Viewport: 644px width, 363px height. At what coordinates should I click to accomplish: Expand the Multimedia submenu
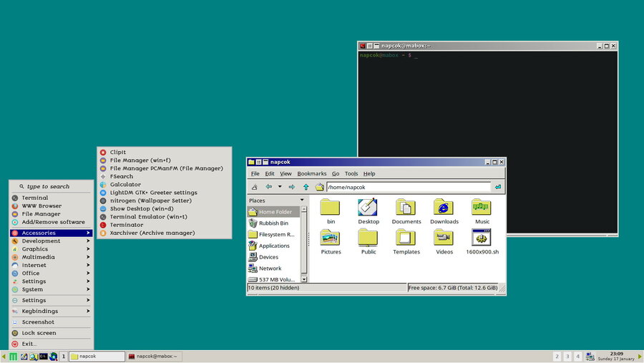pos(52,257)
